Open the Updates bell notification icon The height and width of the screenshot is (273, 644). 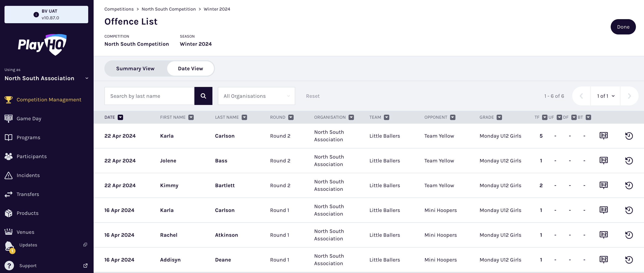pos(9,246)
